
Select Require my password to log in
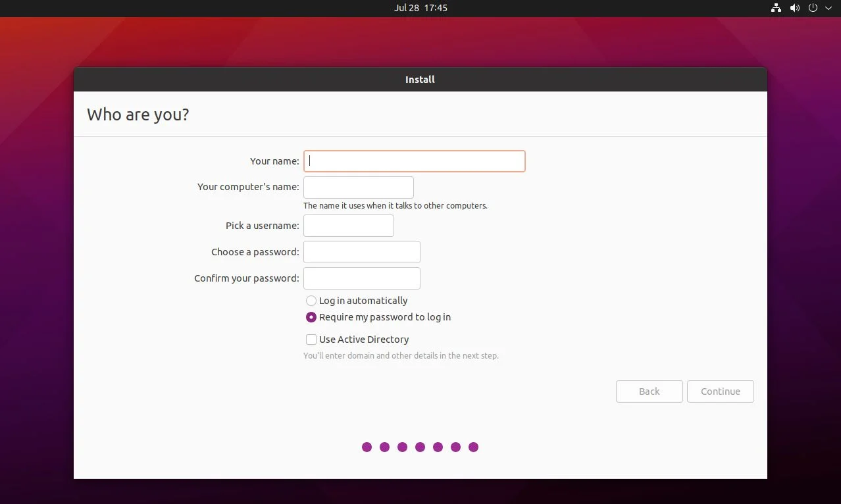click(378, 317)
